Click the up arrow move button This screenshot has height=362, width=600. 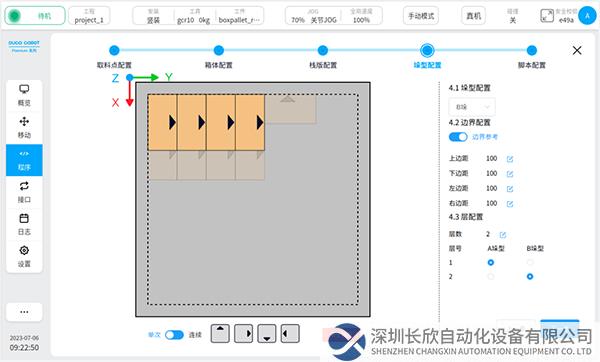pyautogui.click(x=220, y=333)
